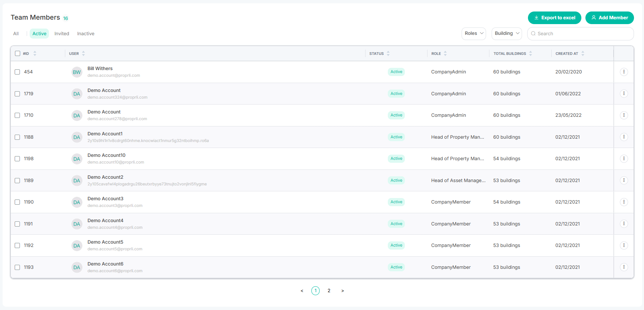
Task: Click the BW avatar of Bill Withers
Action: [x=77, y=72]
